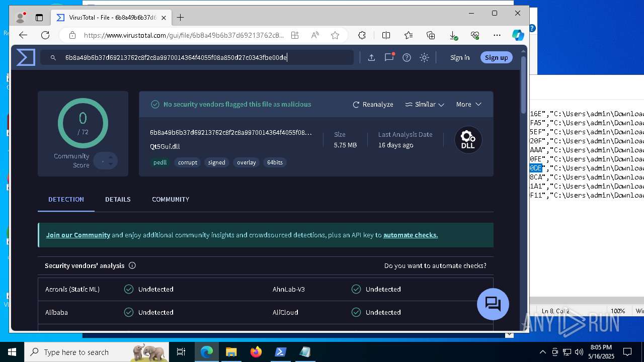Toggle the light/dark theme sun icon

[424, 58]
